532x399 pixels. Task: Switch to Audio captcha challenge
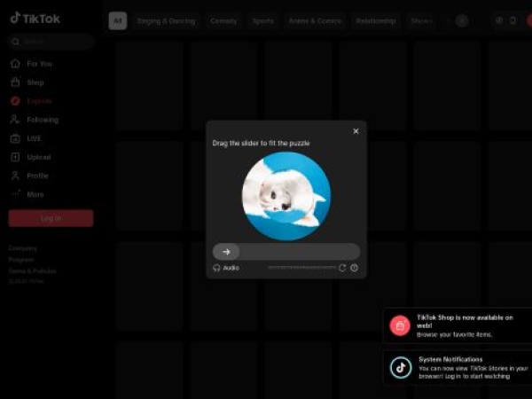click(226, 268)
